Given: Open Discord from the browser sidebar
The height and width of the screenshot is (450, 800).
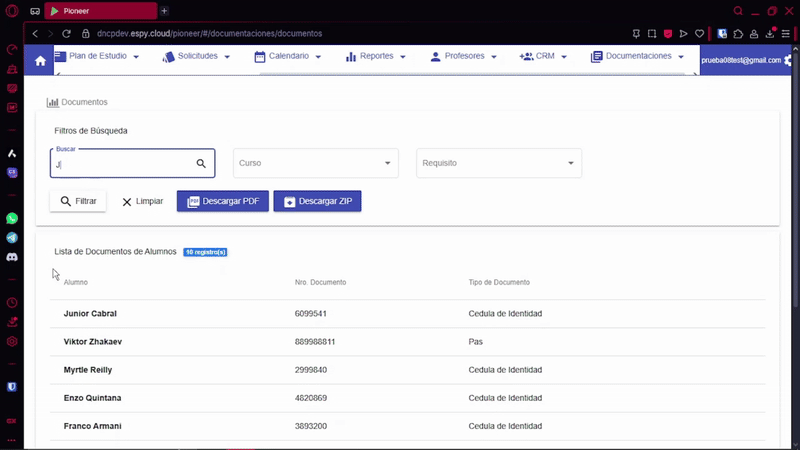Looking at the screenshot, I should point(12,257).
